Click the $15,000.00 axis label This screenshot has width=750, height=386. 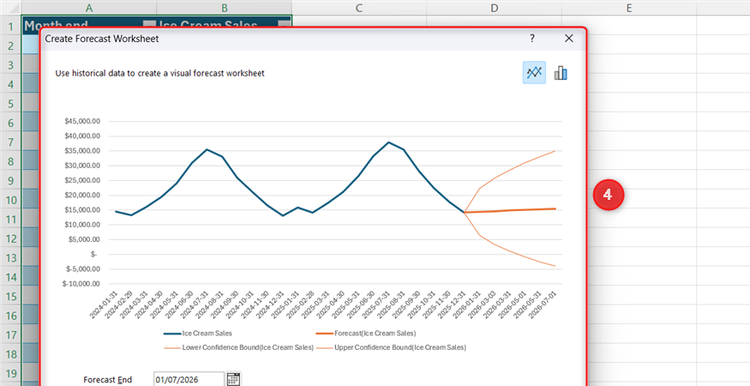click(82, 210)
